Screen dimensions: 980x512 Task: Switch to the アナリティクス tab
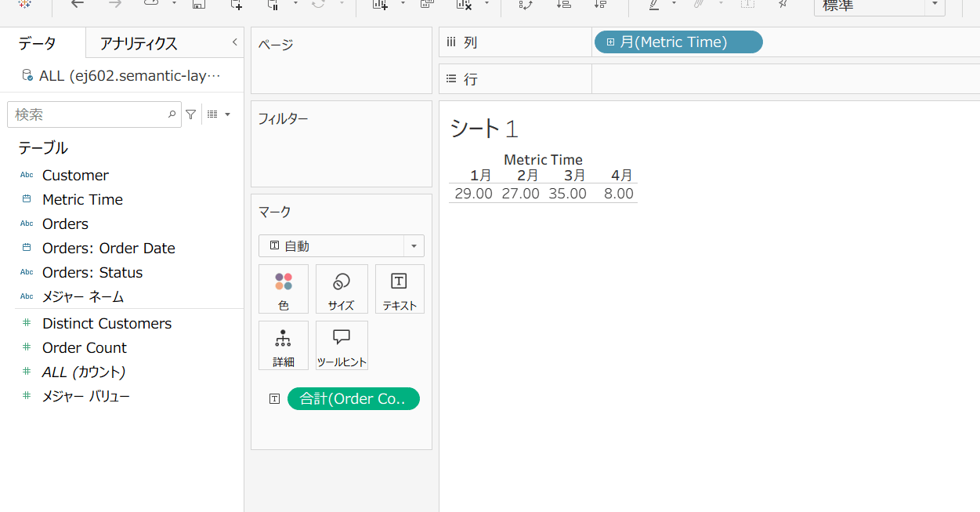click(139, 44)
